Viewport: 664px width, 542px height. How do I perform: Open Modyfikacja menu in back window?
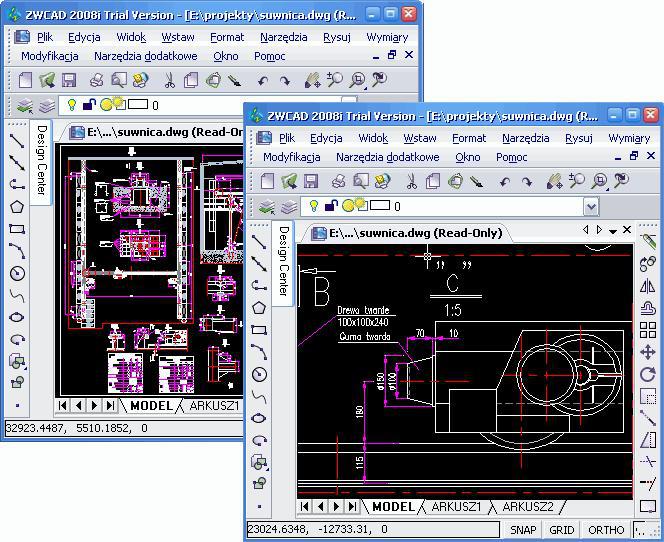point(50,56)
